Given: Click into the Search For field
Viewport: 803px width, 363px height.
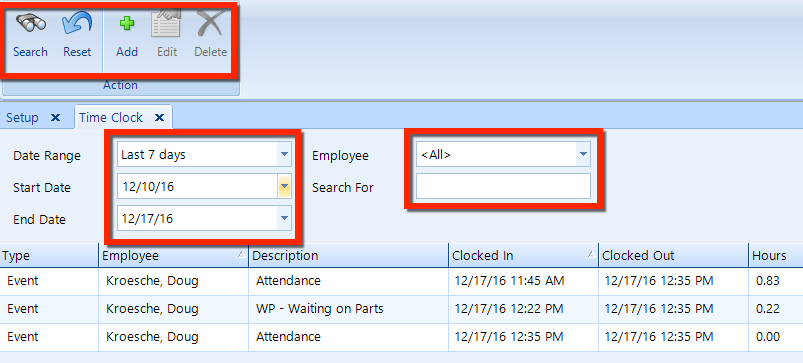Looking at the screenshot, I should pos(503,186).
